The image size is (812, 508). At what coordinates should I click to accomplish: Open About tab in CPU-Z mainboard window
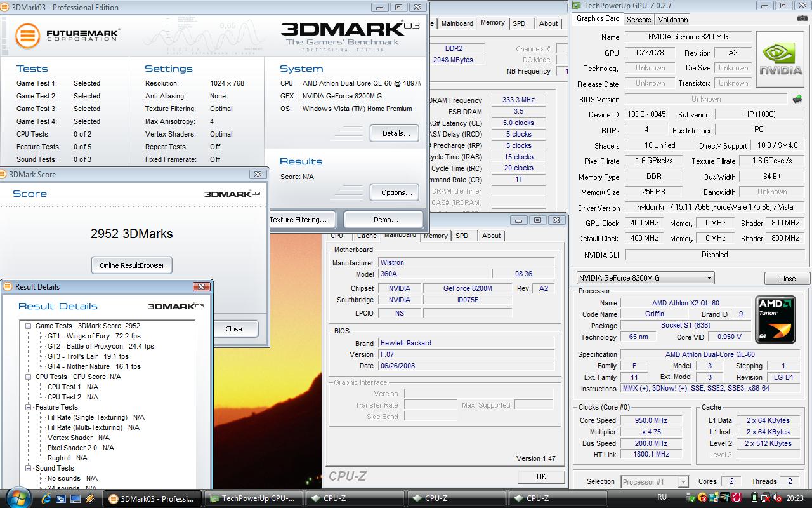pyautogui.click(x=491, y=236)
